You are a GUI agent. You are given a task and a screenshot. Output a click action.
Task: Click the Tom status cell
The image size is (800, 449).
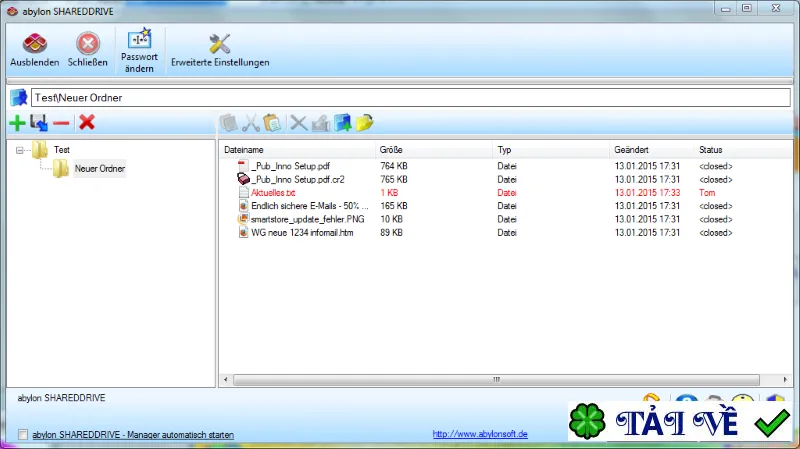point(707,192)
